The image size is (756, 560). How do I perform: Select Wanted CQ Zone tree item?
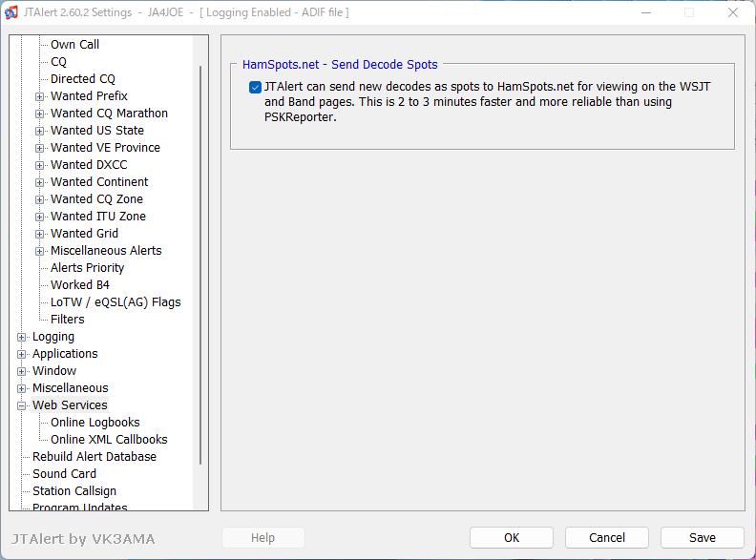click(97, 199)
